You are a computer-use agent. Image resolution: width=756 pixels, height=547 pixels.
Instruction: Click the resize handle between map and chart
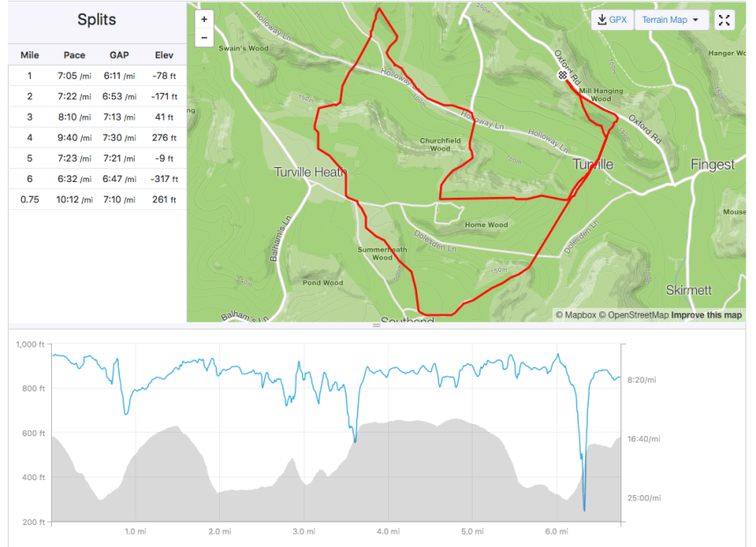pyautogui.click(x=377, y=325)
